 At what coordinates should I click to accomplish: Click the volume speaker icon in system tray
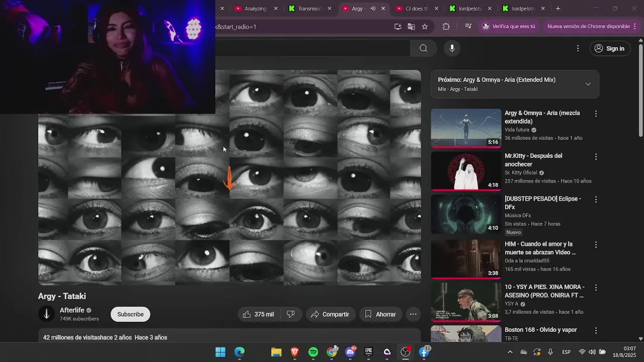coord(592,352)
